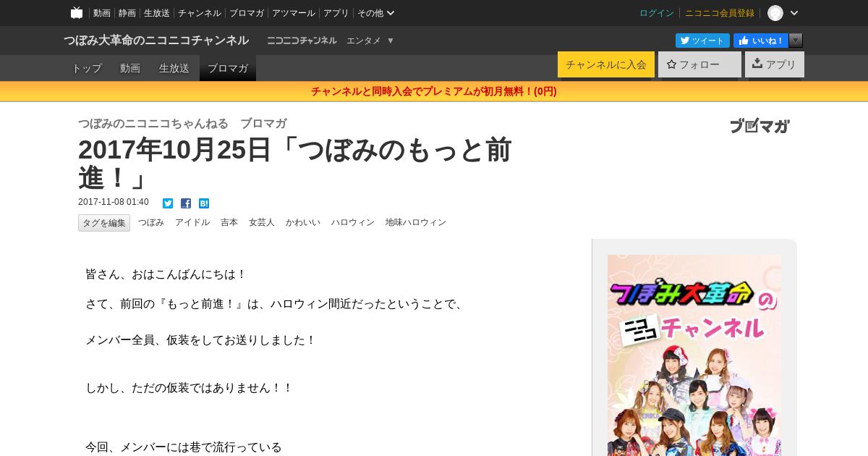The width and height of the screenshot is (868, 456).
Task: Open the 女芸人 tag
Action: 262,222
